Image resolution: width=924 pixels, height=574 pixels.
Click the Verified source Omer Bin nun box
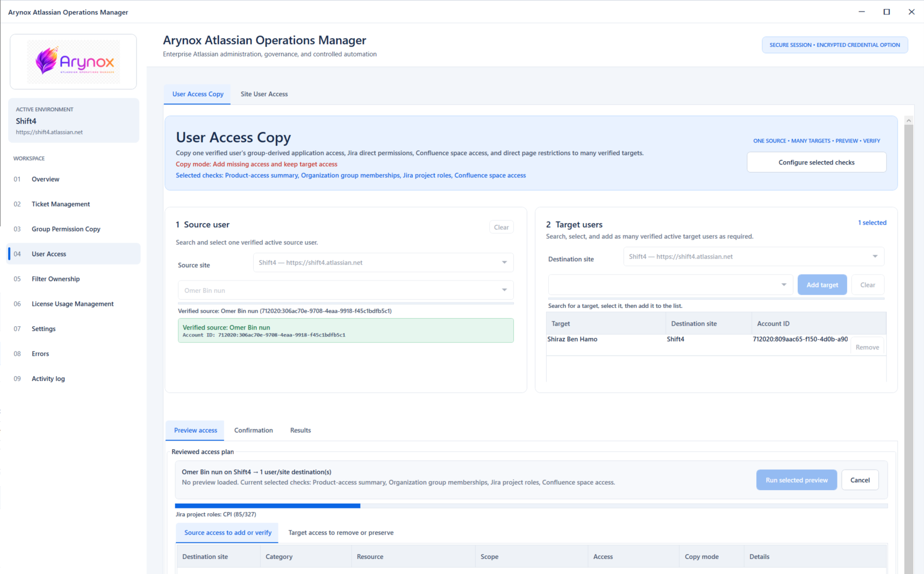(346, 331)
